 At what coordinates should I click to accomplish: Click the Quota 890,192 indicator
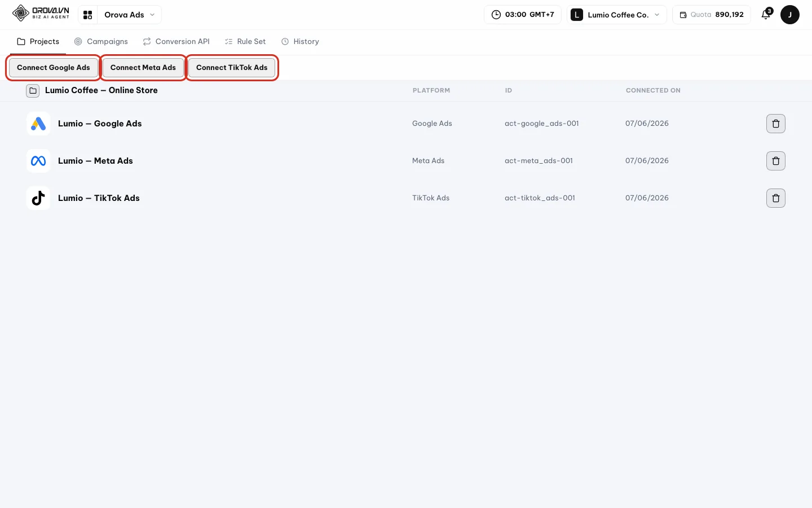point(711,15)
